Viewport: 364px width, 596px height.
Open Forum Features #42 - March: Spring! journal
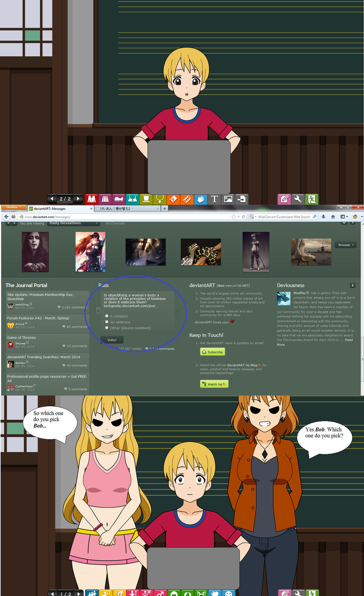tap(38, 318)
